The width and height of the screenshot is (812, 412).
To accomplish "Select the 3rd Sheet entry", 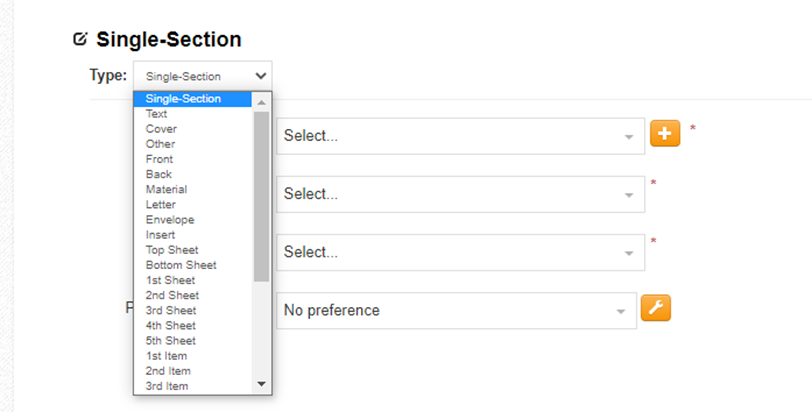I will click(172, 311).
